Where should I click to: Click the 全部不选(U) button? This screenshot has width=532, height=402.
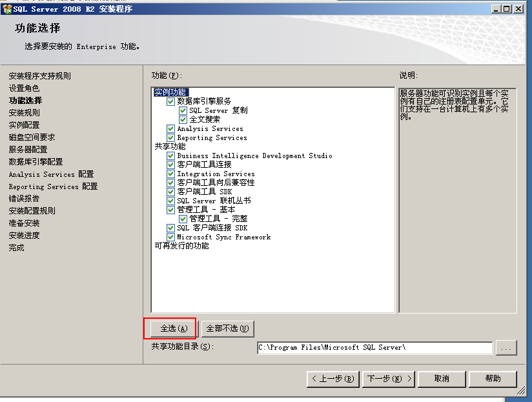pos(228,328)
